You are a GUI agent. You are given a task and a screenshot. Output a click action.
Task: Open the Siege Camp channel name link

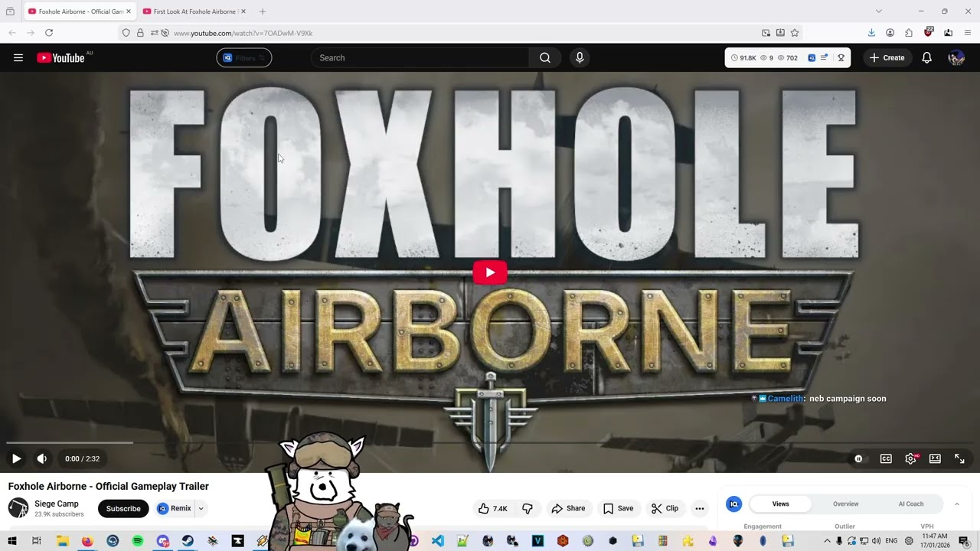tap(57, 504)
